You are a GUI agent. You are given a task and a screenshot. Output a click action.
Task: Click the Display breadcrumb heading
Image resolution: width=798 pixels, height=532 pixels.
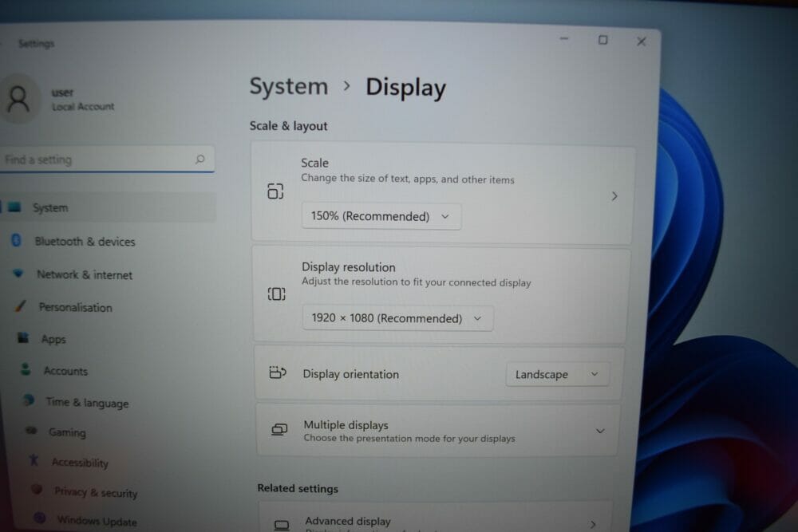click(x=405, y=88)
